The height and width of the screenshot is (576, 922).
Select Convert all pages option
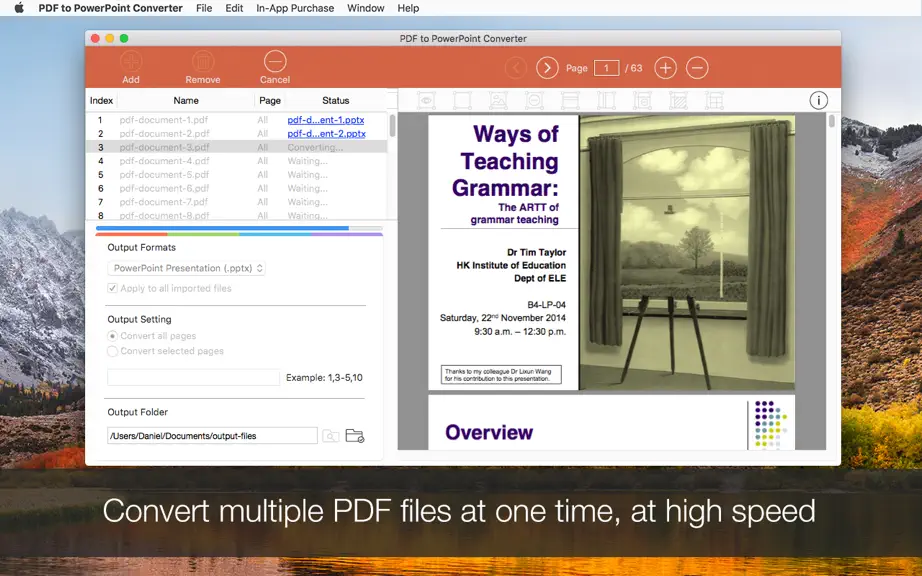pos(112,336)
